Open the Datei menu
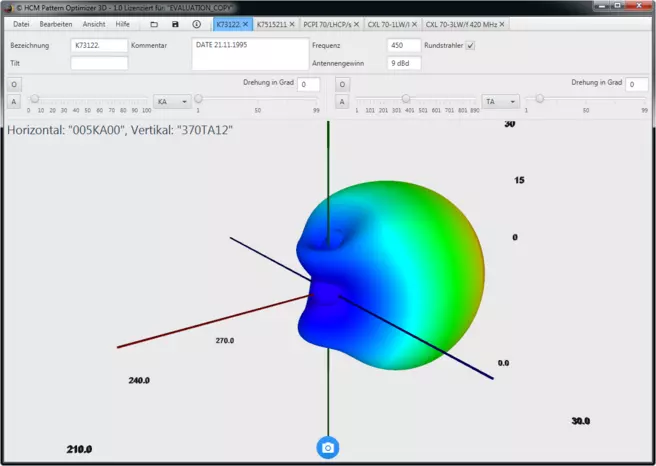 pos(21,24)
